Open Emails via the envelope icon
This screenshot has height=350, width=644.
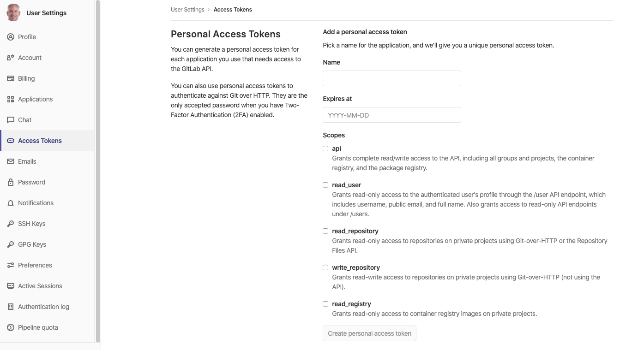pos(10,161)
